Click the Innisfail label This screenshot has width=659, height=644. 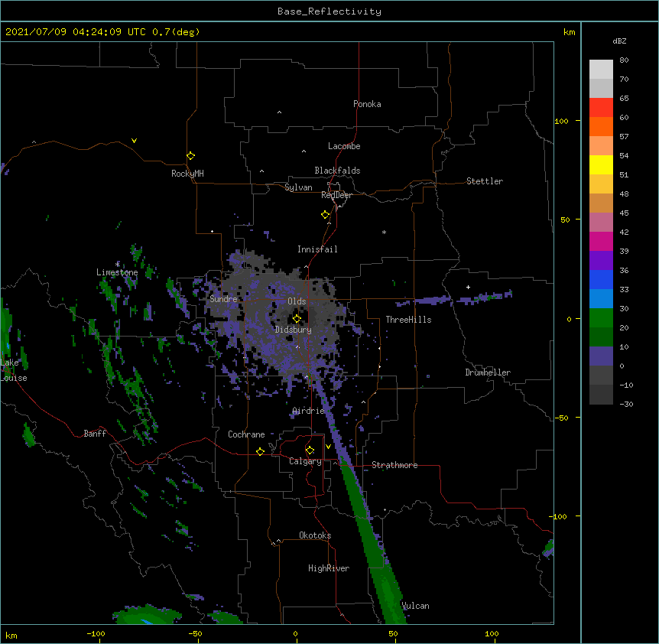click(317, 249)
